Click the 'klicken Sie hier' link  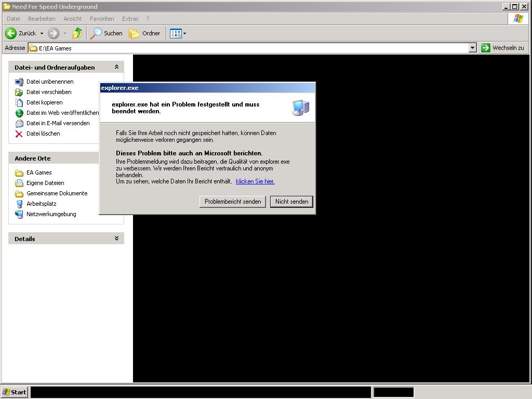tap(255, 181)
